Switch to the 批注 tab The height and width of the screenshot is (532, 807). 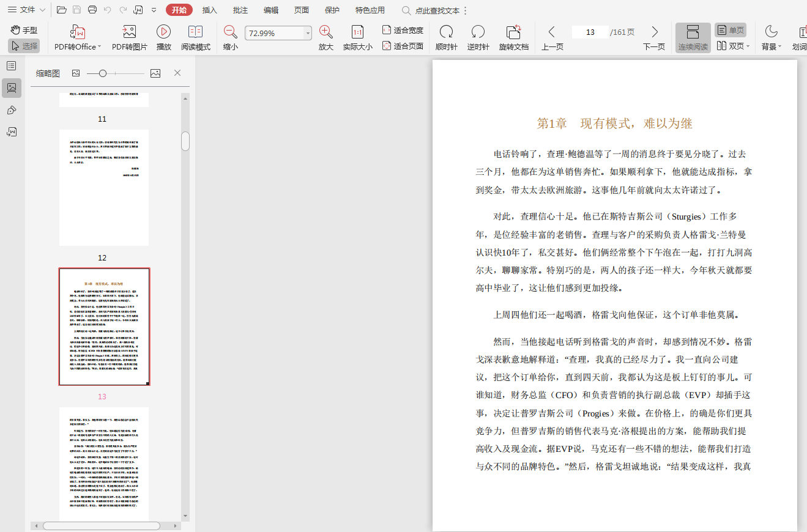[240, 10]
